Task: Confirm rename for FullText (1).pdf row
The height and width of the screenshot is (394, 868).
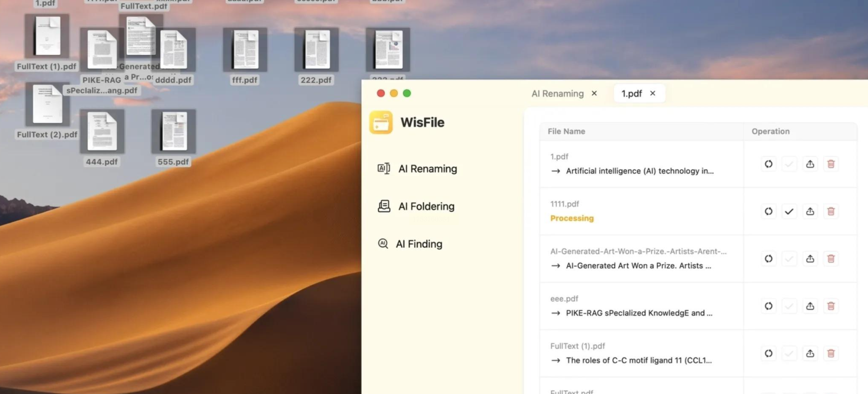Action: tap(789, 353)
